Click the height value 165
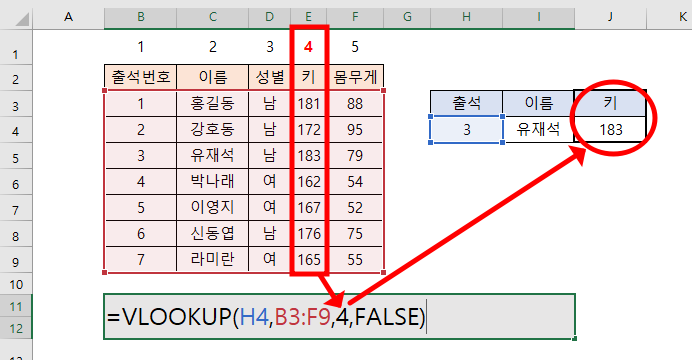 (308, 259)
